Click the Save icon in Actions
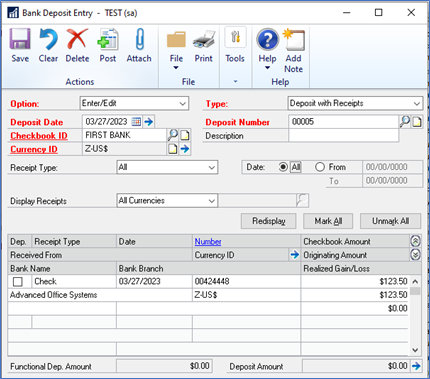 click(20, 39)
